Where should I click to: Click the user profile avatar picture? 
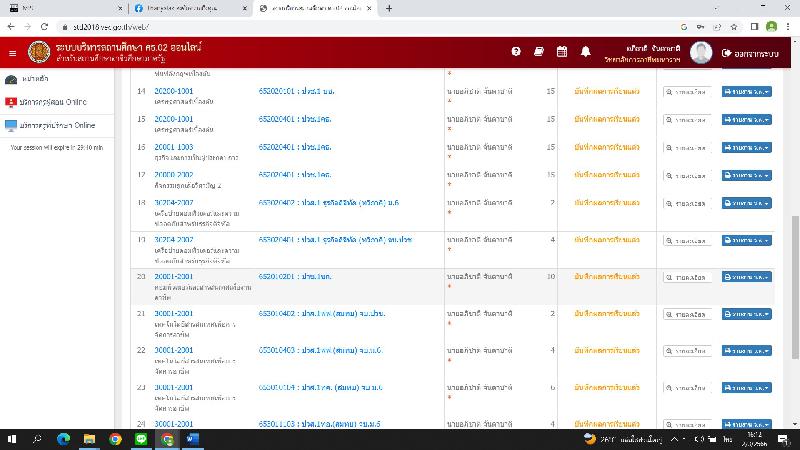coord(700,52)
